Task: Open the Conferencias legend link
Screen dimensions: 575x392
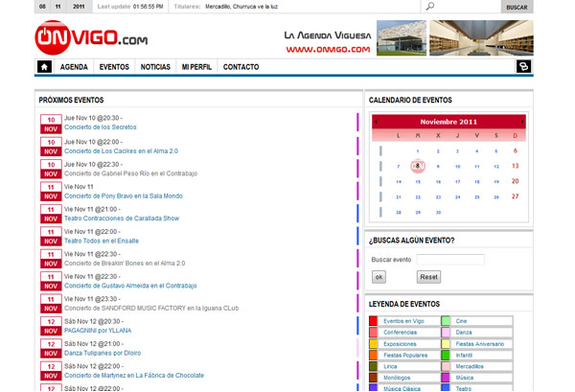Action: tap(400, 333)
